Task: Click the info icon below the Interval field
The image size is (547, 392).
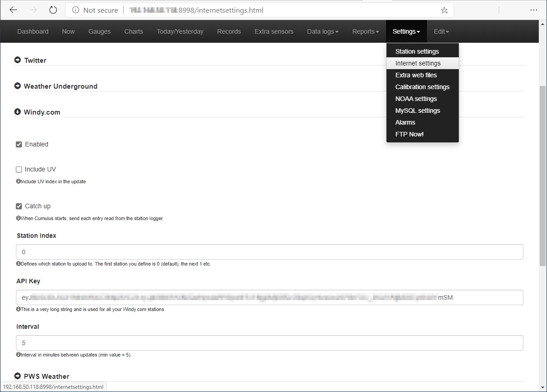Action: (x=19, y=354)
